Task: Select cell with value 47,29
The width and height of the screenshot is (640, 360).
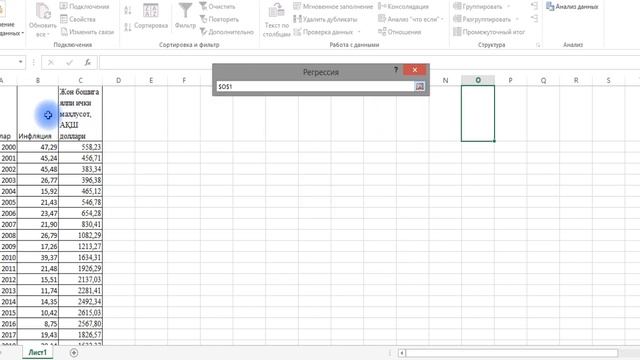Action: tap(38, 147)
